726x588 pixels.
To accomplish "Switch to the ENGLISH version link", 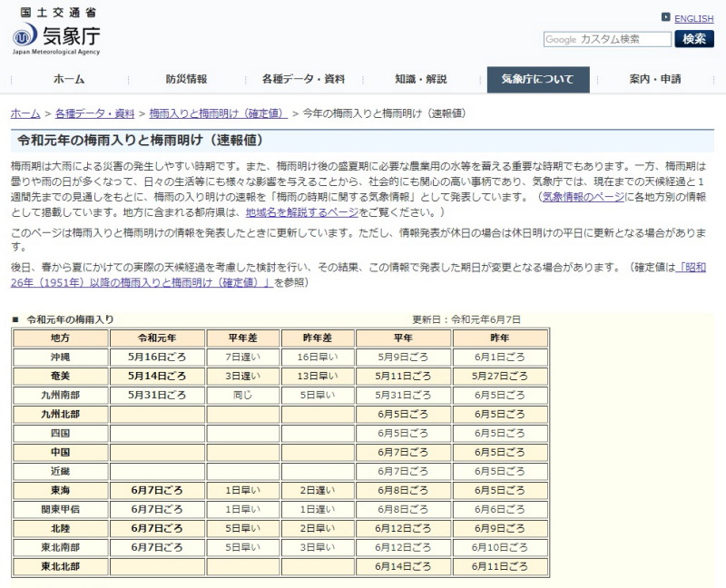I will pyautogui.click(x=693, y=18).
